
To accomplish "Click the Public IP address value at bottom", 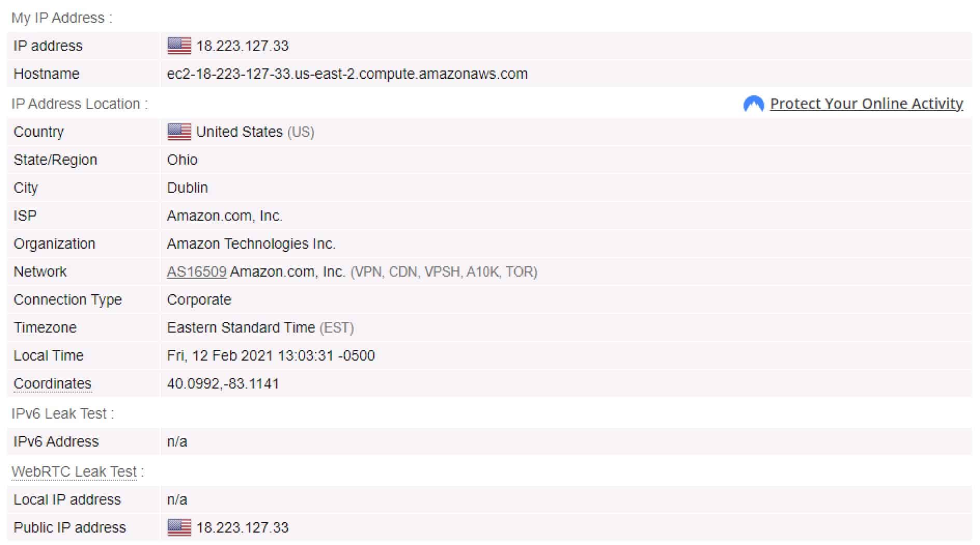I will [242, 527].
